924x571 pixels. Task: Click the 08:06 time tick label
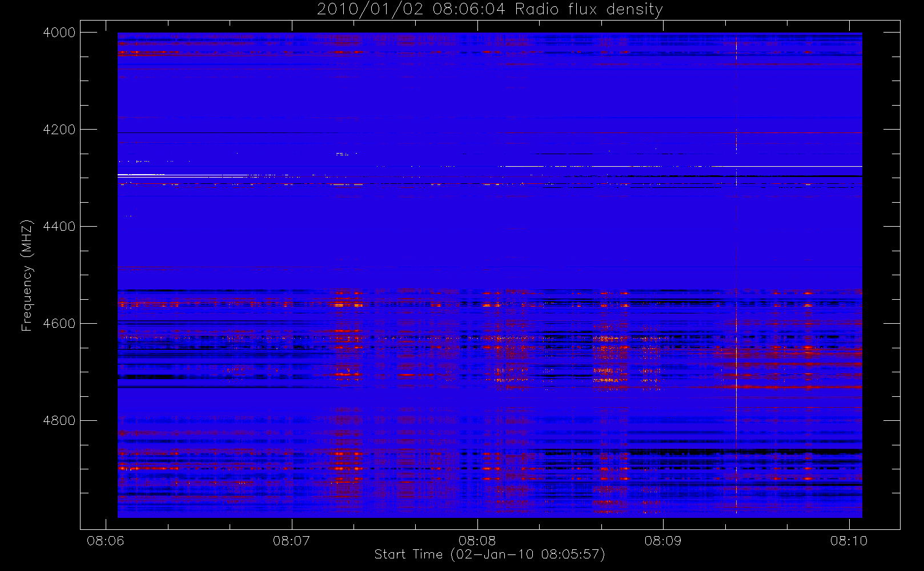tap(105, 541)
